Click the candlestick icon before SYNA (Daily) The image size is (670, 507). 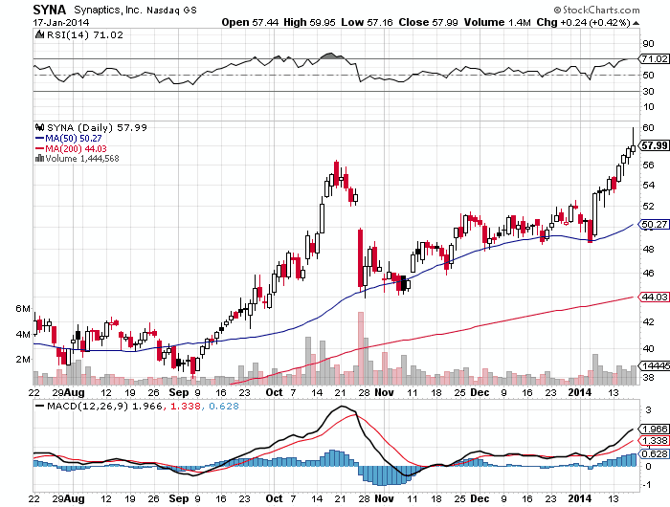[40, 127]
